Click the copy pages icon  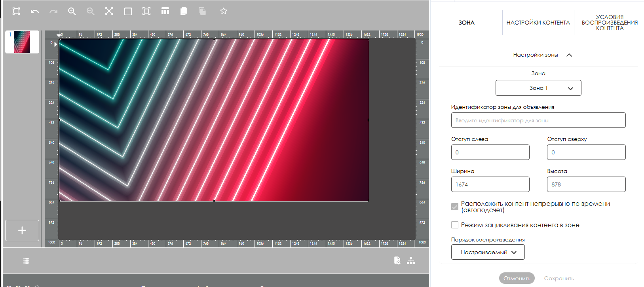[184, 11]
